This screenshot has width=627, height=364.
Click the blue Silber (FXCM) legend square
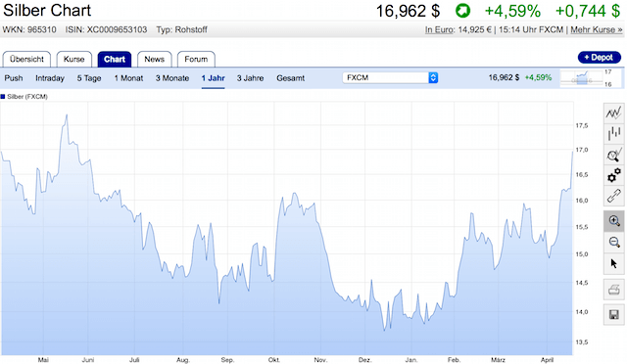tap(3, 96)
